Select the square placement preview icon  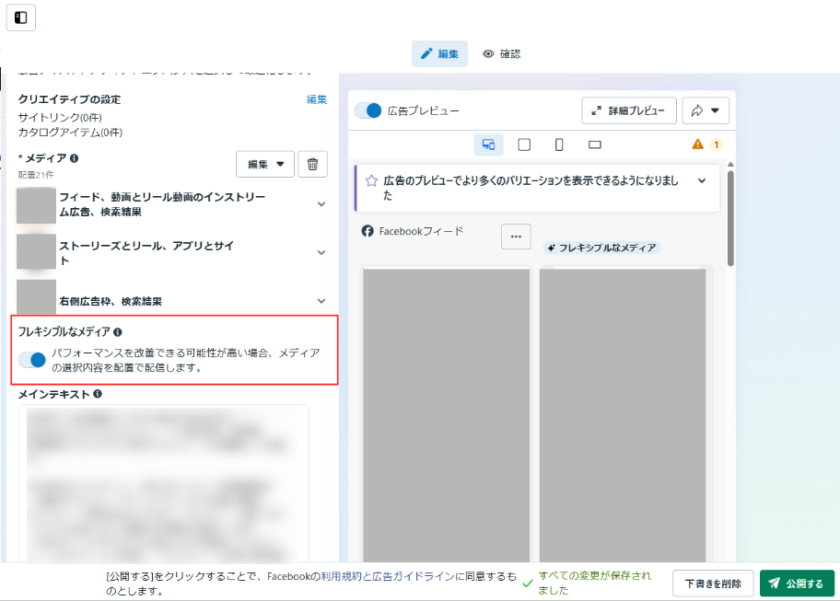524,145
